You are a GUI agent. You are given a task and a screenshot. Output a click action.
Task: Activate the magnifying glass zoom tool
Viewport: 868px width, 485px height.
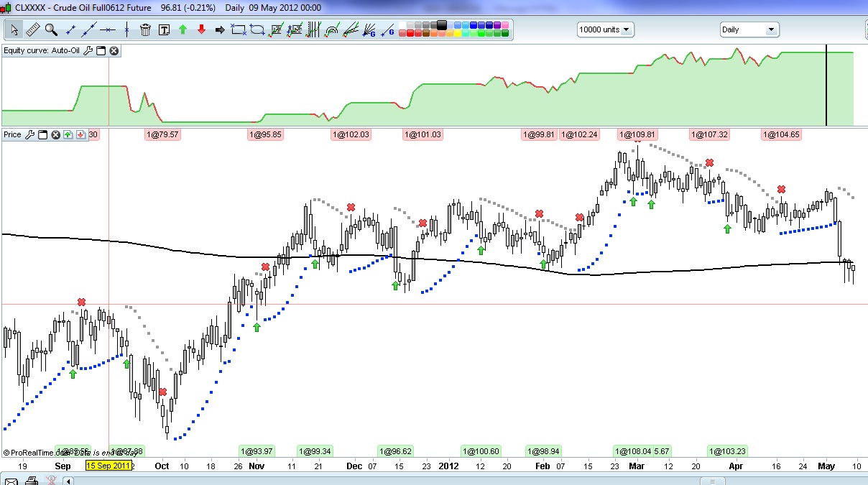[x=51, y=29]
